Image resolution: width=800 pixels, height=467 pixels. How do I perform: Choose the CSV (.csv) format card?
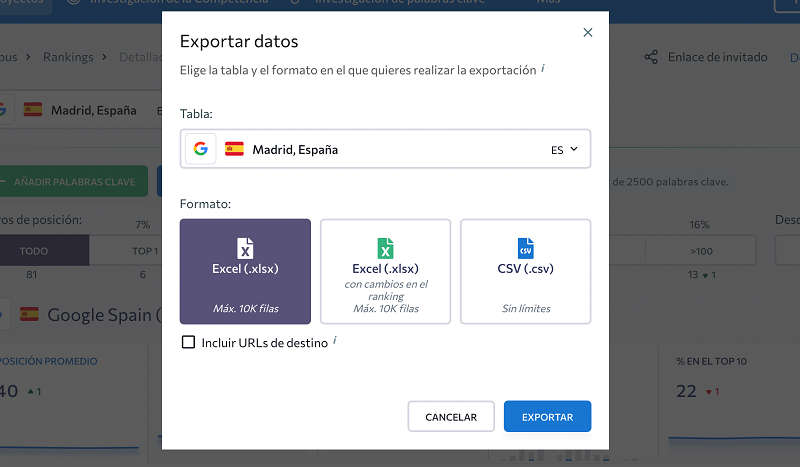point(526,272)
